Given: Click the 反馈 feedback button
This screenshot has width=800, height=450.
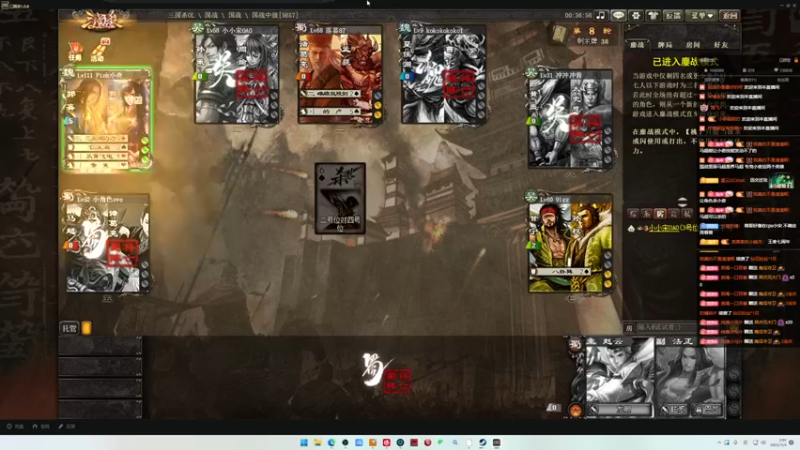Looking at the screenshot, I should [x=673, y=16].
